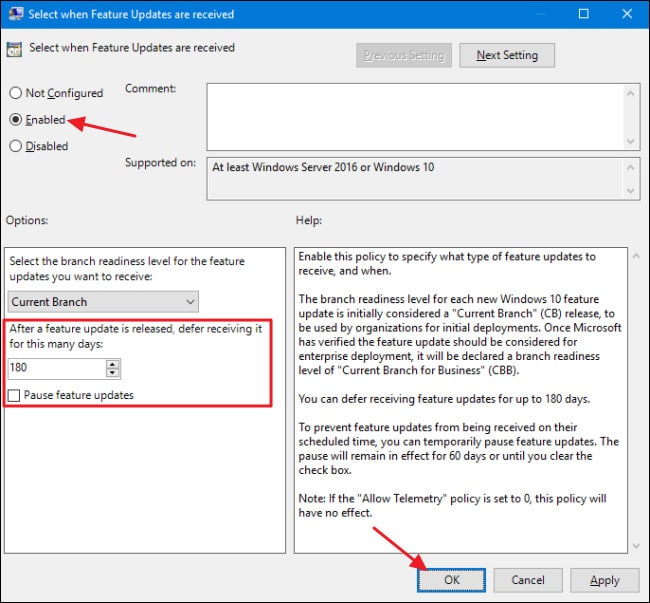650x603 pixels.
Task: Click the Apply button
Action: click(604, 580)
